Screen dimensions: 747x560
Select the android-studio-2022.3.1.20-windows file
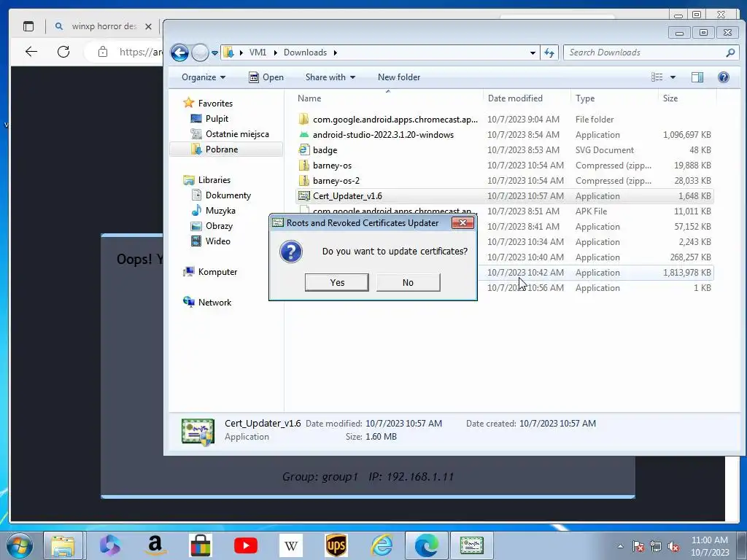coord(505,135)
